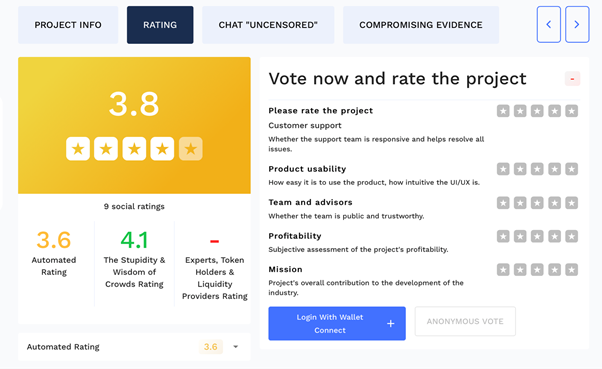Rate Profitability two stars
The width and height of the screenshot is (602, 369).
tap(520, 236)
